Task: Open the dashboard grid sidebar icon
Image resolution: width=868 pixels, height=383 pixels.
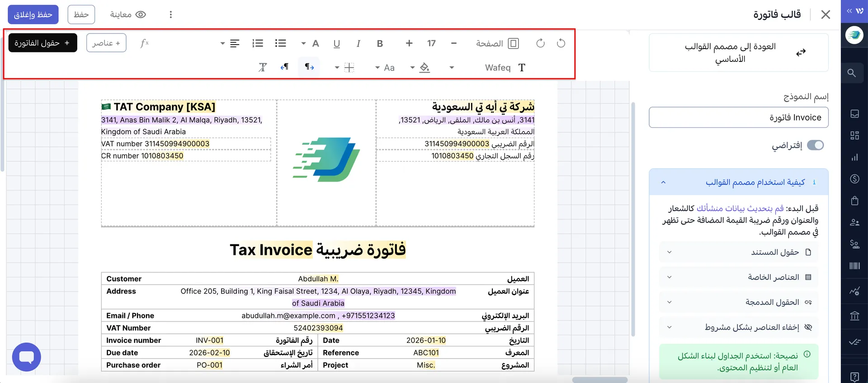Action: 854,135
